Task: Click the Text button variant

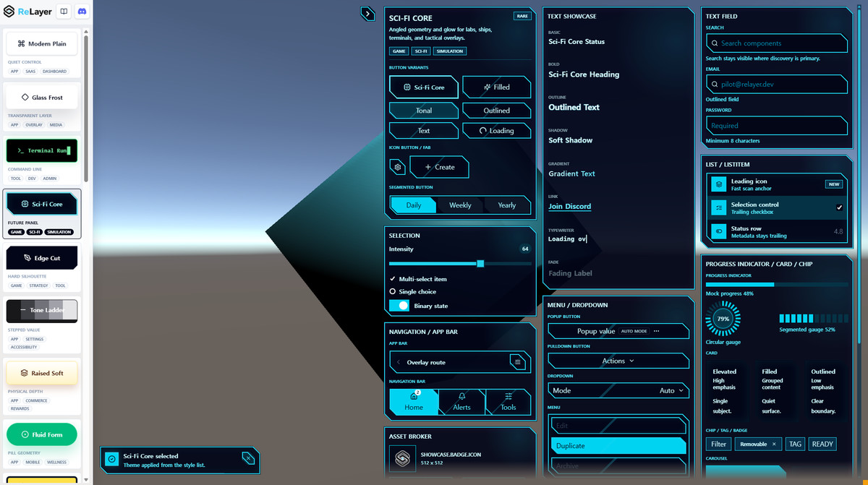Action: (424, 131)
